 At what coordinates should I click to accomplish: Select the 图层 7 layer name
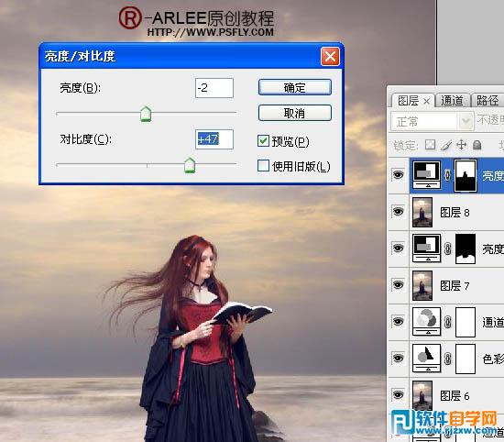(x=455, y=286)
